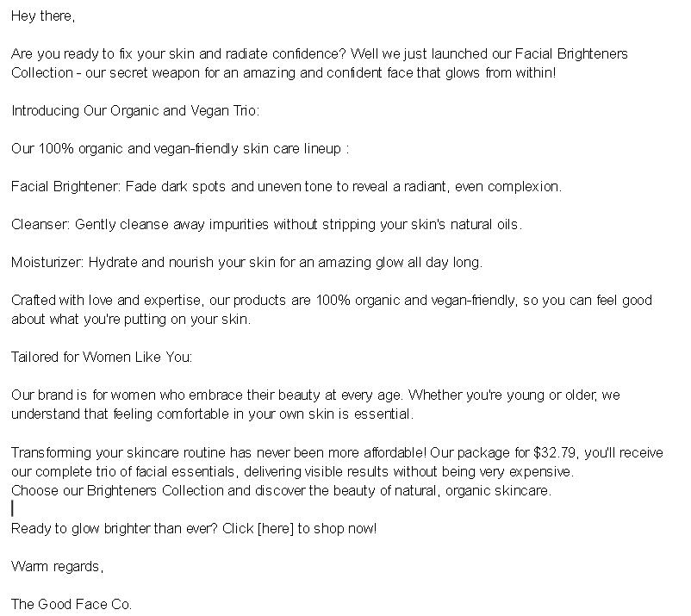This screenshot has height=616, width=691.
Task: Click "The Good Face Co." signature
Action: point(72,605)
